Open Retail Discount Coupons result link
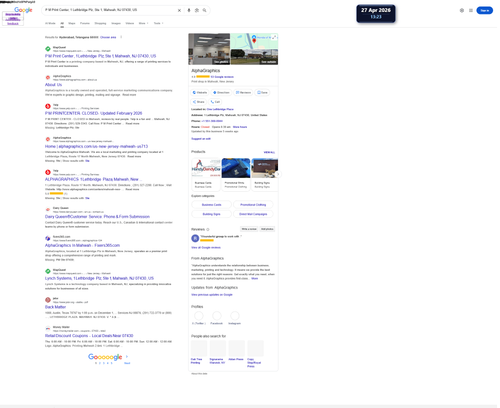 click(89, 336)
